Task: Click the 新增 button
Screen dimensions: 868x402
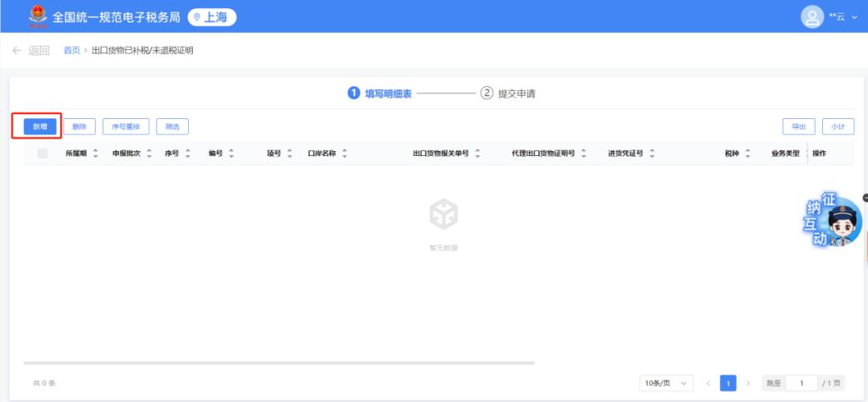Action: [x=40, y=127]
